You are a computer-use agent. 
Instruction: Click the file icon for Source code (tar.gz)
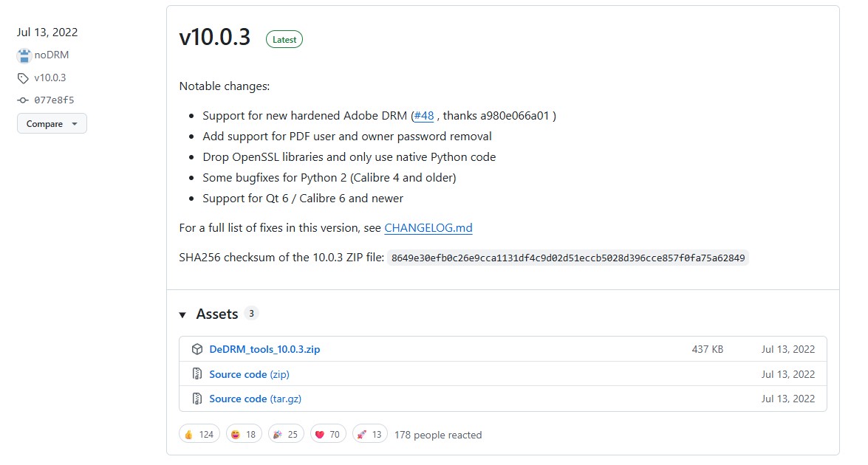point(197,399)
